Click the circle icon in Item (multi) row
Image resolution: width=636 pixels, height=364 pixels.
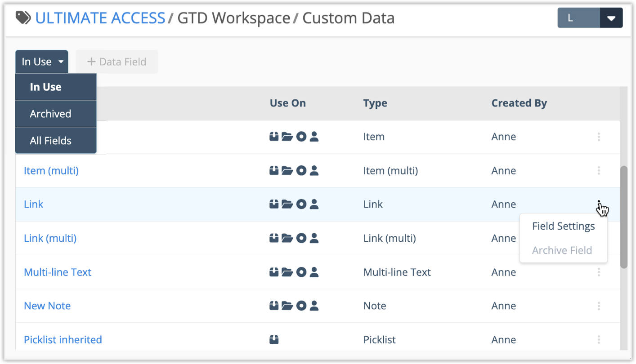coord(301,170)
